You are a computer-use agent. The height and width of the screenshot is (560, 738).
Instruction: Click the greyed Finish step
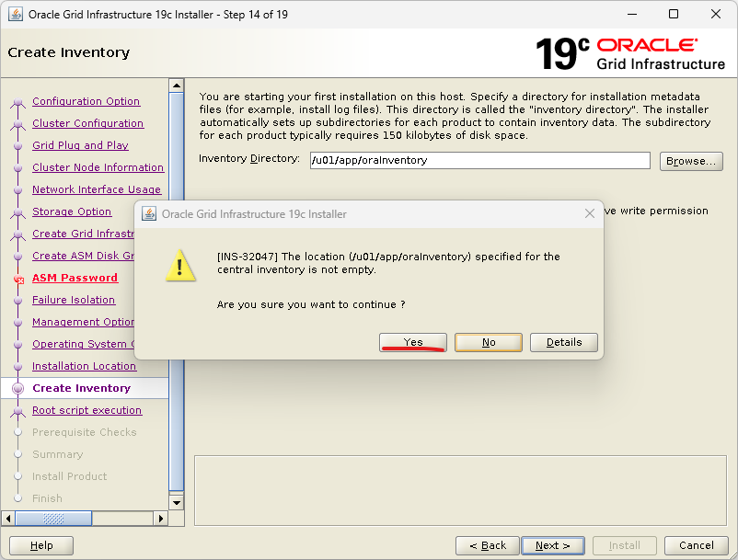(47, 498)
